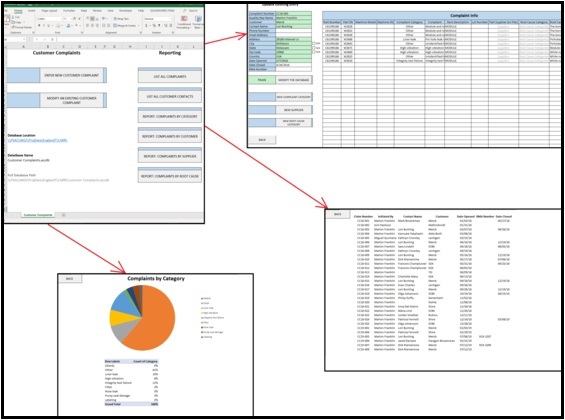Select the Customer Complaints sheet tab
Screen dimensions: 565x420
point(38,215)
